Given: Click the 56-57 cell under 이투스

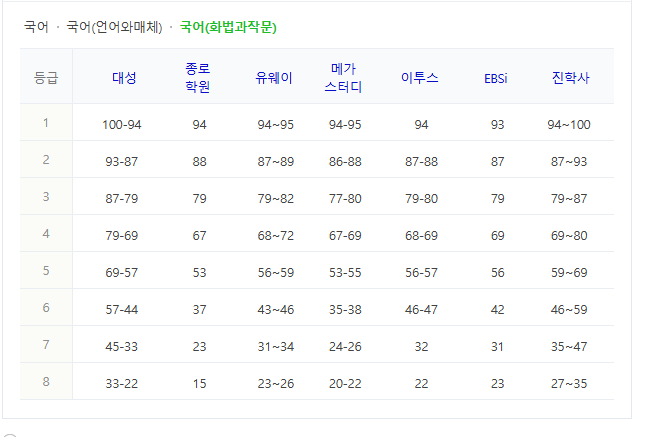Looking at the screenshot, I should coord(421,272).
